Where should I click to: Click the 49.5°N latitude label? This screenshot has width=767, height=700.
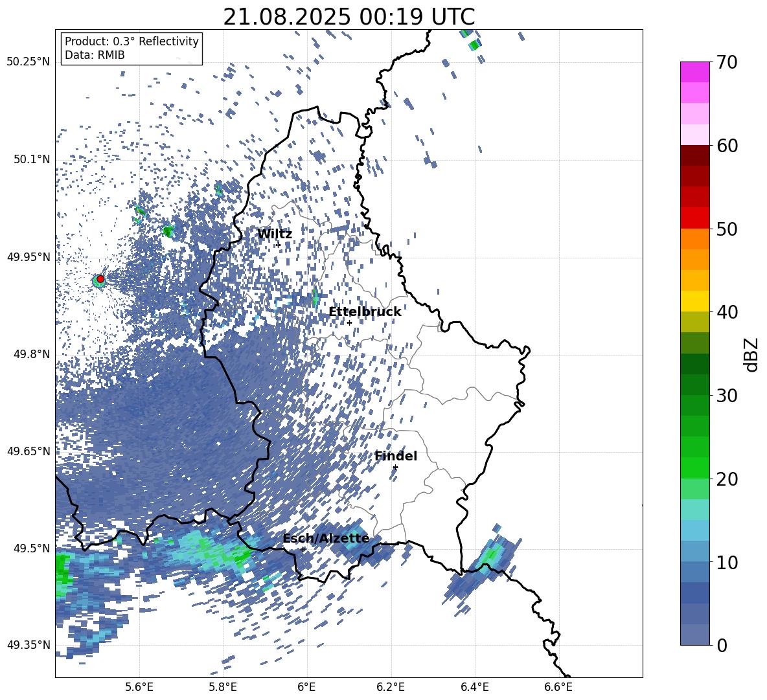[x=31, y=548]
